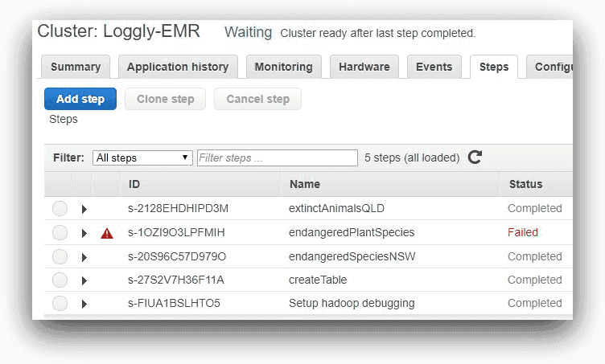Select radio button for endangeredPlantSpecies step
The width and height of the screenshot is (605, 364).
click(60, 233)
